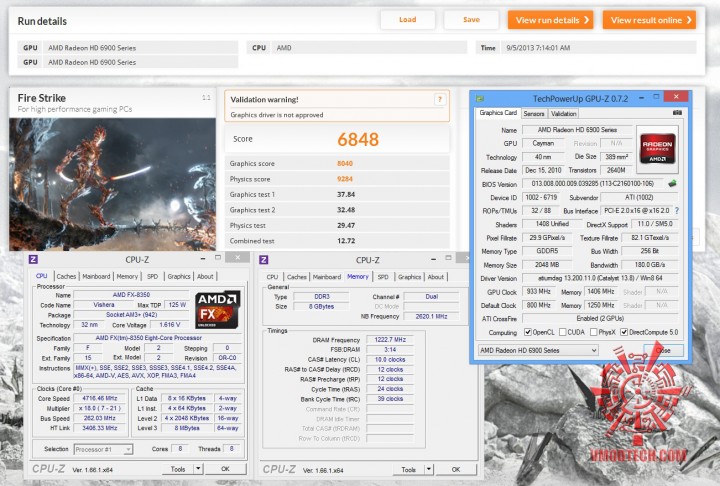Click OK in the CPU-Z memory window
Screen dimensions: 720x486
pos(456,469)
